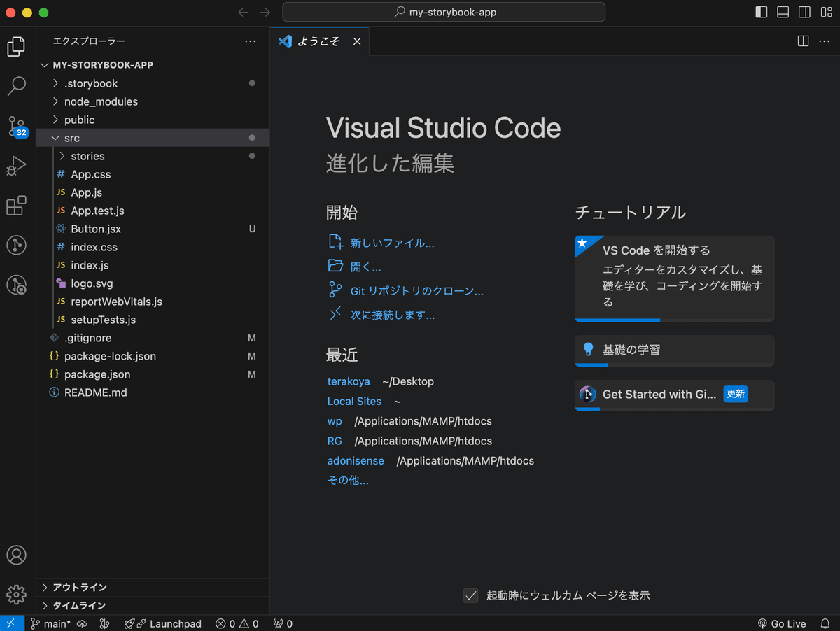The width and height of the screenshot is (840, 631).
Task: Open the Extensions view
Action: click(17, 206)
